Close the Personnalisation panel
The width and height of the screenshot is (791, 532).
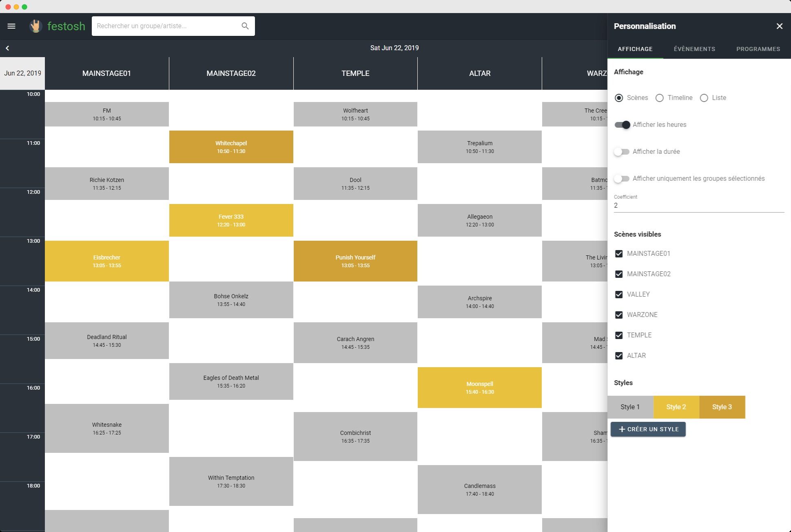point(779,26)
